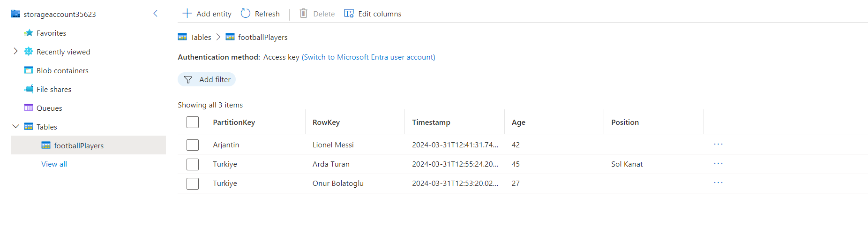Click the Add filter funnel button

[x=207, y=80]
